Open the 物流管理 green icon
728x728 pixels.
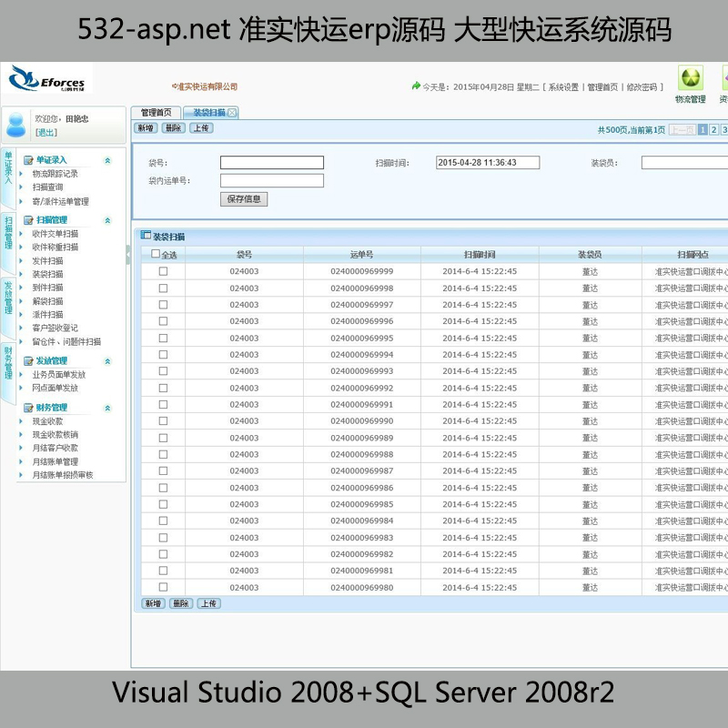[x=691, y=78]
